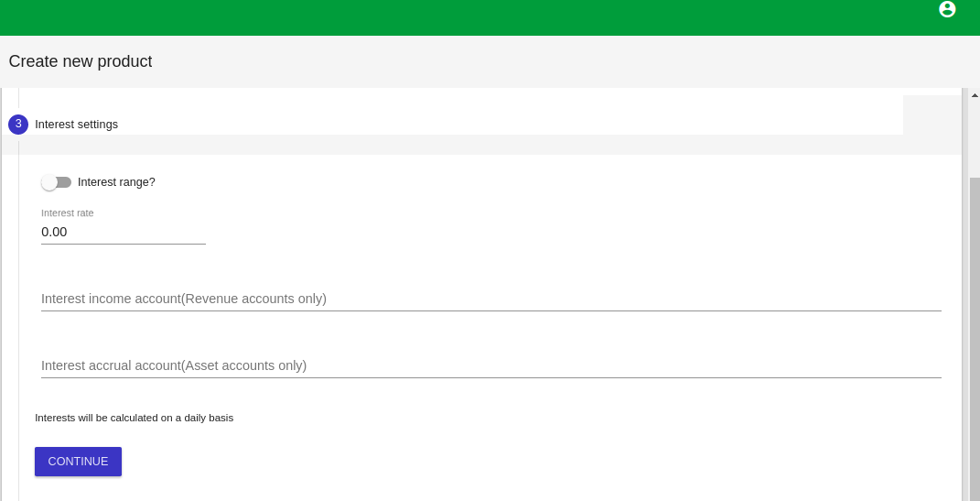Image resolution: width=980 pixels, height=501 pixels.
Task: Click the step 3 number circle
Action: click(18, 125)
